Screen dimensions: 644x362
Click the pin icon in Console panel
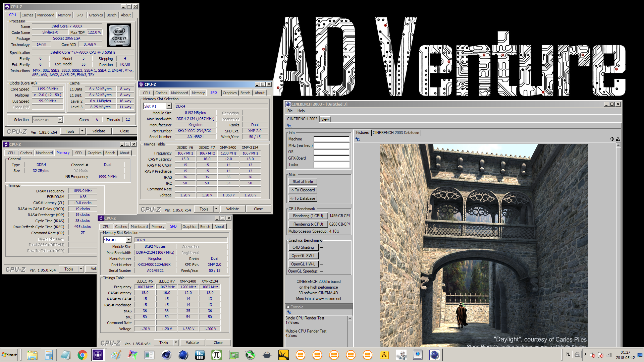(289, 312)
